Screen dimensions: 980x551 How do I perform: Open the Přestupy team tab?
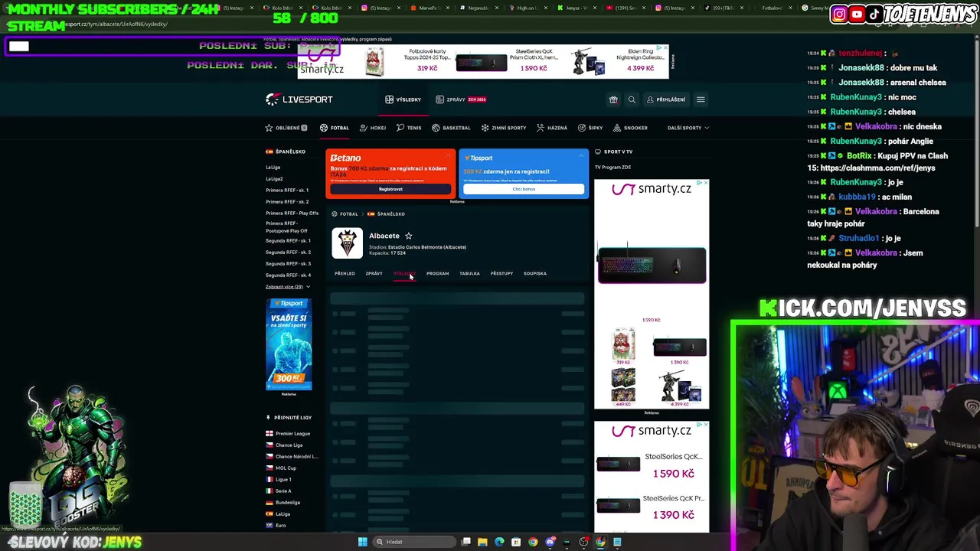pyautogui.click(x=501, y=273)
